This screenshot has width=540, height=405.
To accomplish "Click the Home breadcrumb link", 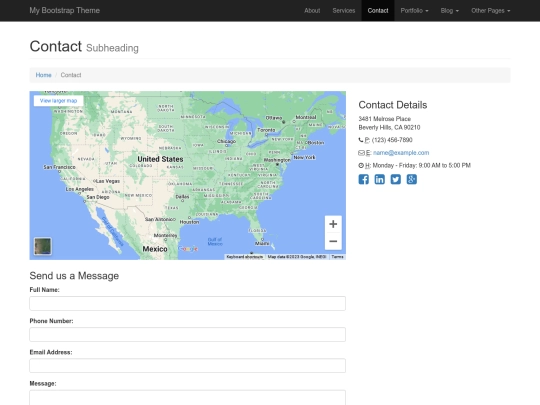I will point(43,75).
